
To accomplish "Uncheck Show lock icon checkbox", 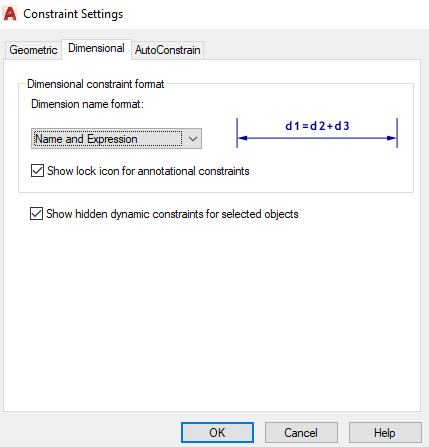I will [x=37, y=171].
